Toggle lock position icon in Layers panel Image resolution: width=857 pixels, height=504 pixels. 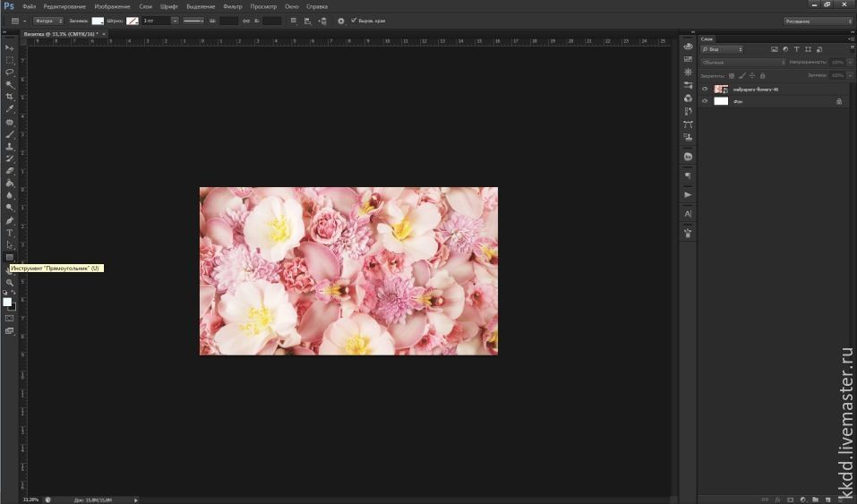pyautogui.click(x=752, y=75)
